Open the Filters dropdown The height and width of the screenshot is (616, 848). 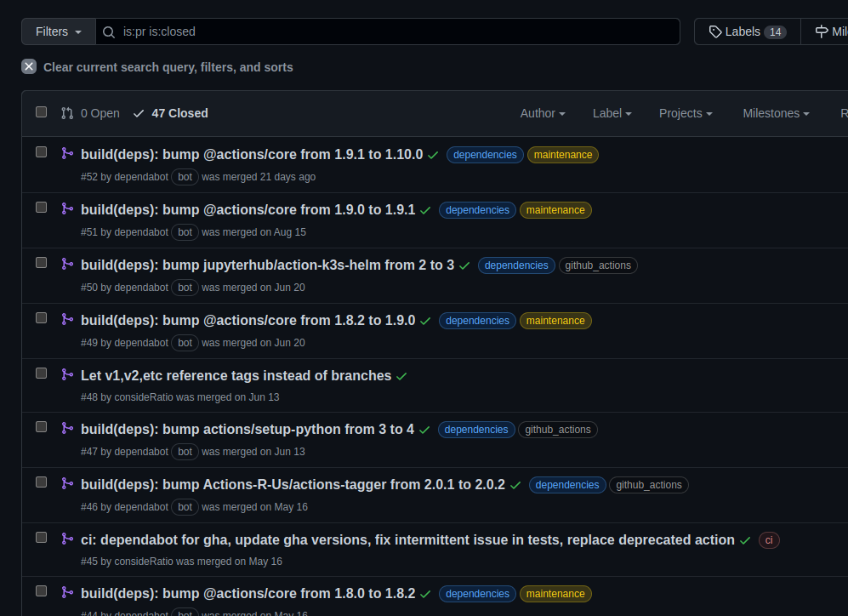click(x=59, y=32)
